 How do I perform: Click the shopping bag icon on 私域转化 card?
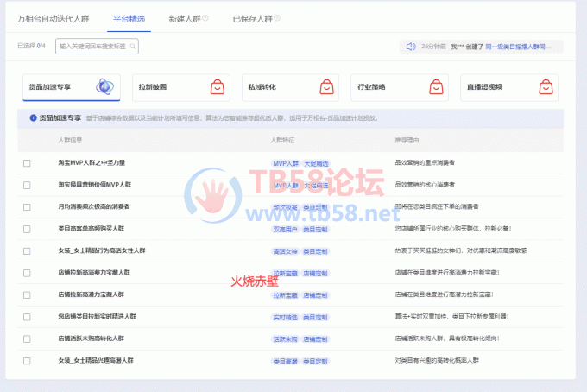[327, 87]
